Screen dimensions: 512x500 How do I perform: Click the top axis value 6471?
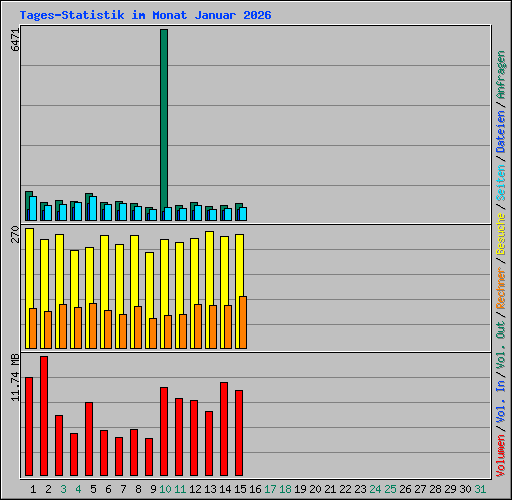point(15,40)
